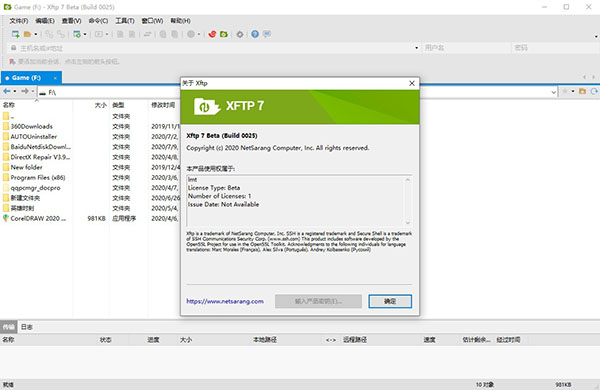Open the 文件(F) menu

coord(19,21)
